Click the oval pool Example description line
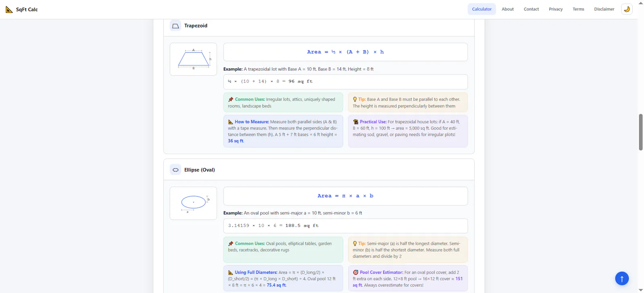The height and width of the screenshot is (293, 644). (293, 213)
